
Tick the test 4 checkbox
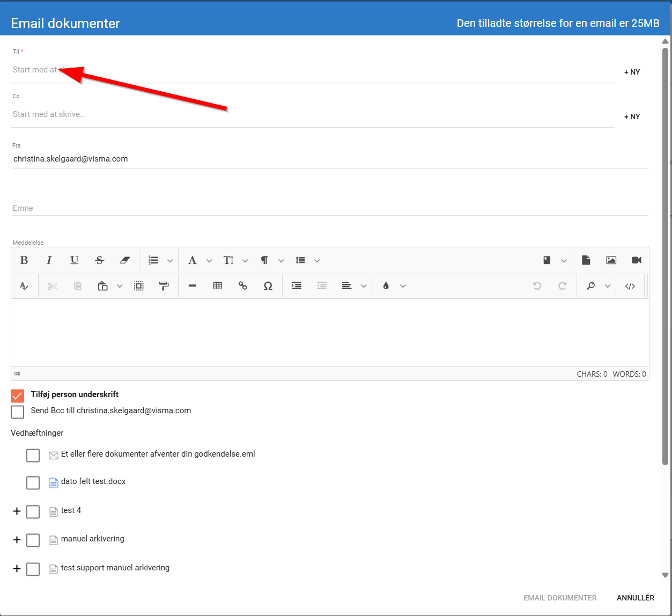click(33, 511)
